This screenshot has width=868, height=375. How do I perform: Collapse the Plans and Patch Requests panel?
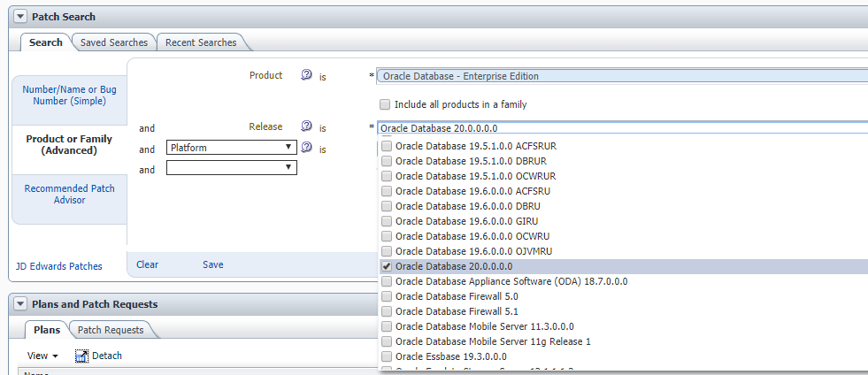click(x=20, y=304)
